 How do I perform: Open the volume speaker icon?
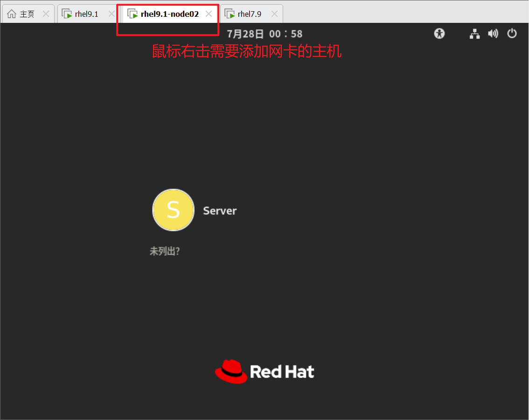coord(493,34)
